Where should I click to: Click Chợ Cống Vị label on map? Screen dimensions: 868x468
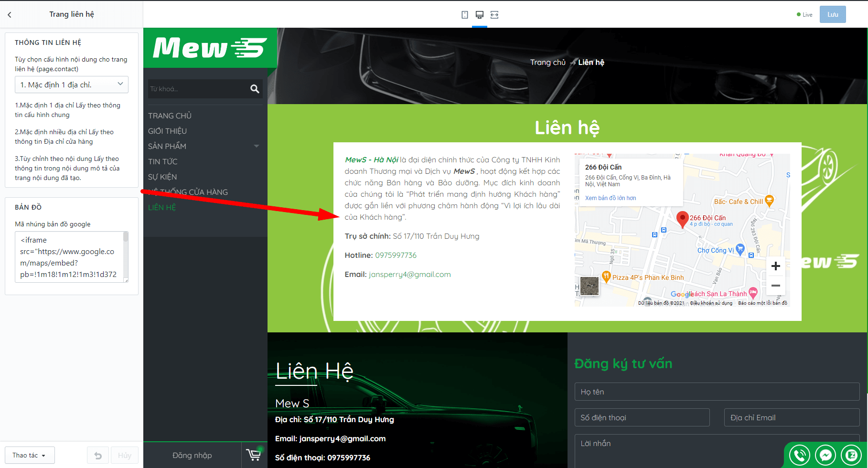point(715,250)
